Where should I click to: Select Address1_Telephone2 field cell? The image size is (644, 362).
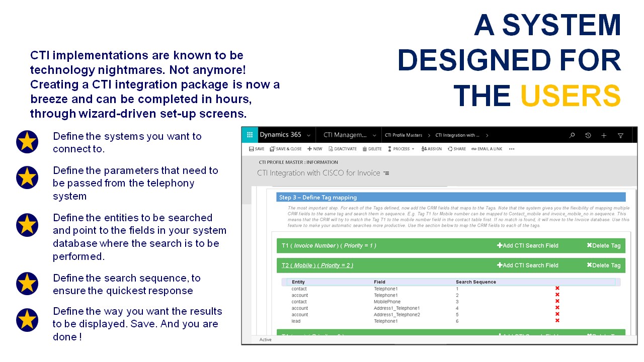coord(397,315)
